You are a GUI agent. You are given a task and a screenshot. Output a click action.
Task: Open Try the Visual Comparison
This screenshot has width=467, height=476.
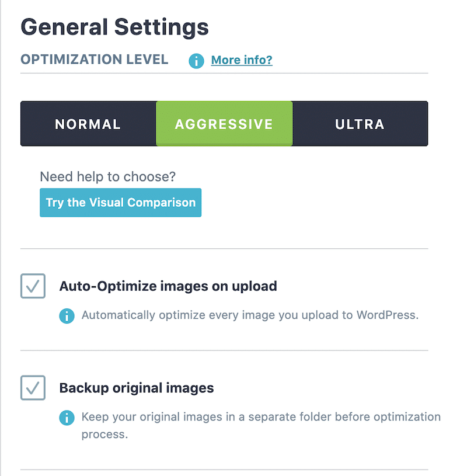(x=120, y=203)
